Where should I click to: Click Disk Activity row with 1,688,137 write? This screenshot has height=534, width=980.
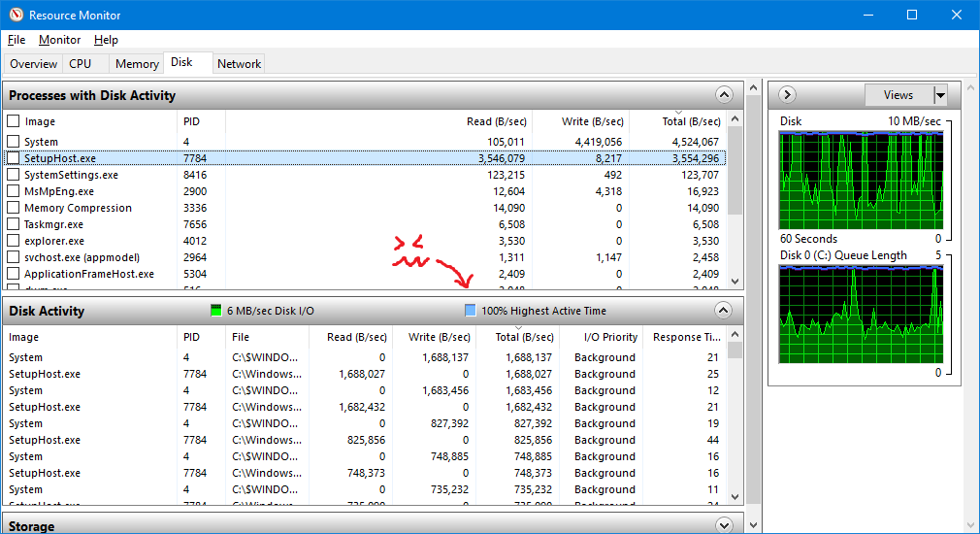(365, 357)
